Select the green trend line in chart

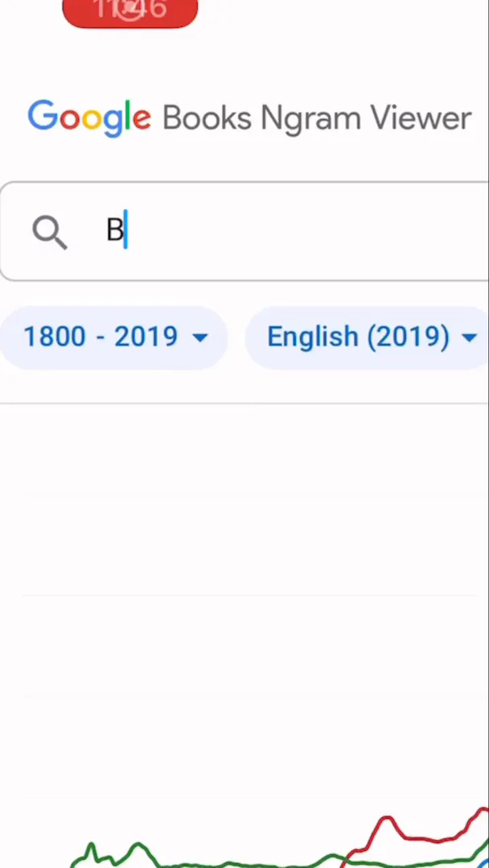point(241,862)
